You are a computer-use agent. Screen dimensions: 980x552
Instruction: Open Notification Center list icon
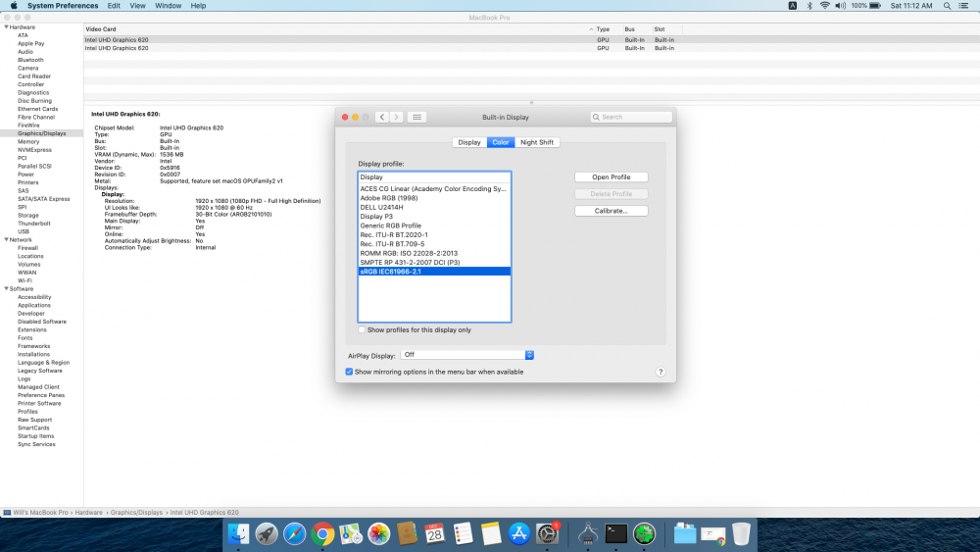pos(963,6)
